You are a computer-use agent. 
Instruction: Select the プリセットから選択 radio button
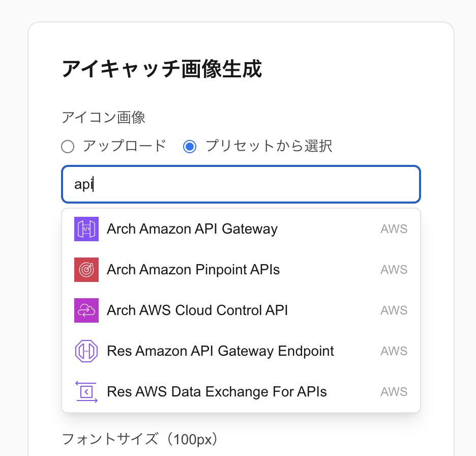point(190,147)
